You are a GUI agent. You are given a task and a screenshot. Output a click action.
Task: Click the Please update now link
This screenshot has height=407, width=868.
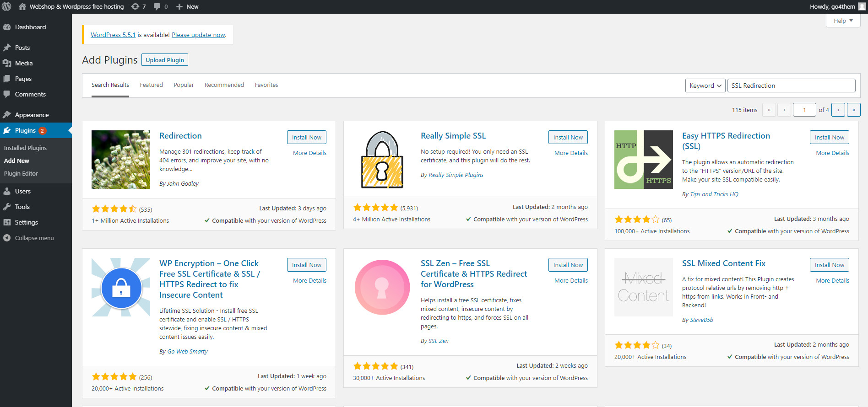(198, 35)
